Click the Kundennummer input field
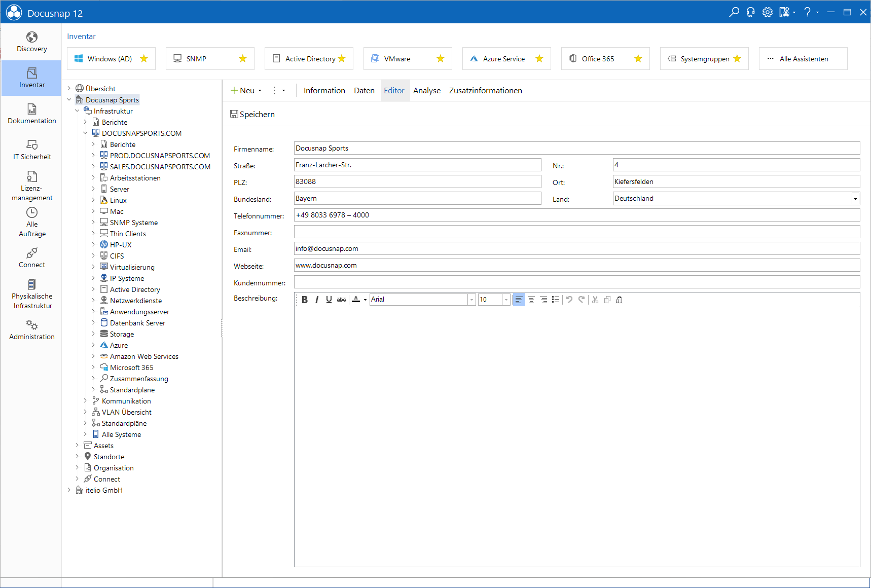The image size is (871, 588). [x=577, y=282]
